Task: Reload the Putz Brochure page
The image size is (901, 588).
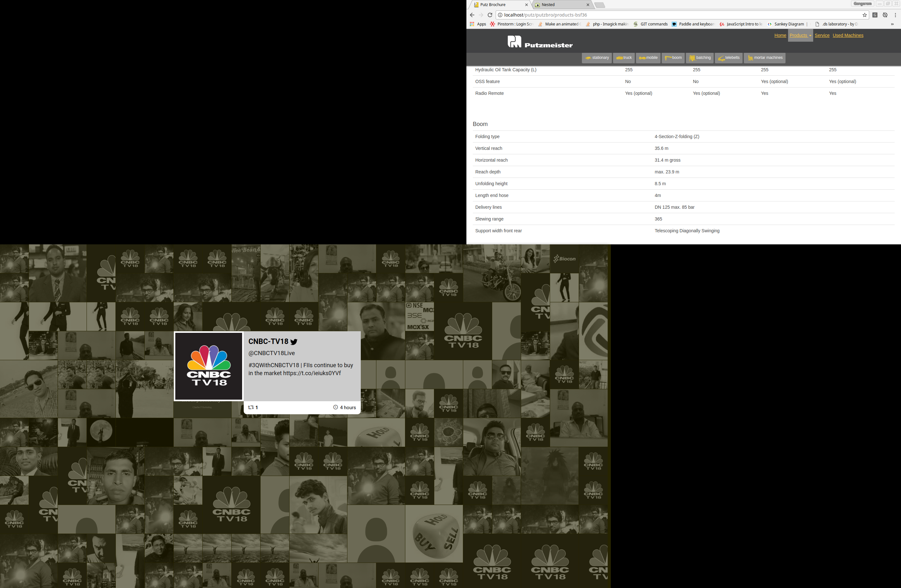Action: click(490, 15)
